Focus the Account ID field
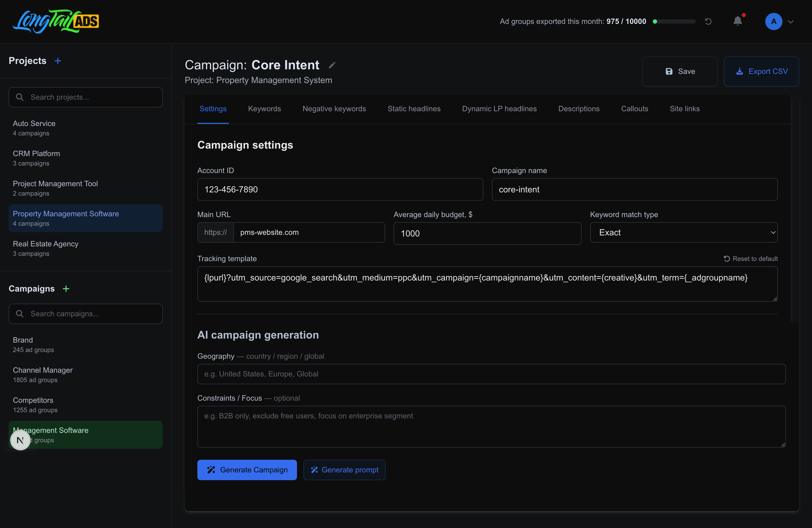The width and height of the screenshot is (812, 528). 340,189
